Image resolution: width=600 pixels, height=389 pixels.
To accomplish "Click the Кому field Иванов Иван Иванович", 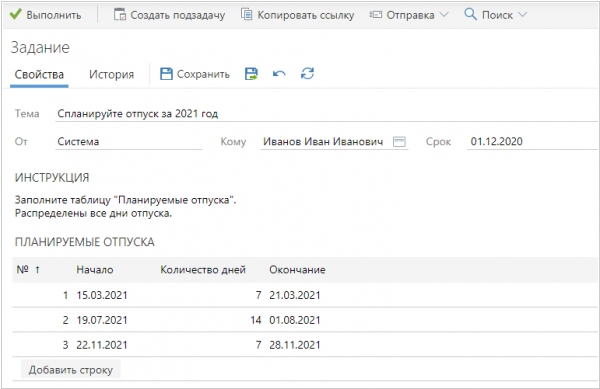I will tap(334, 142).
